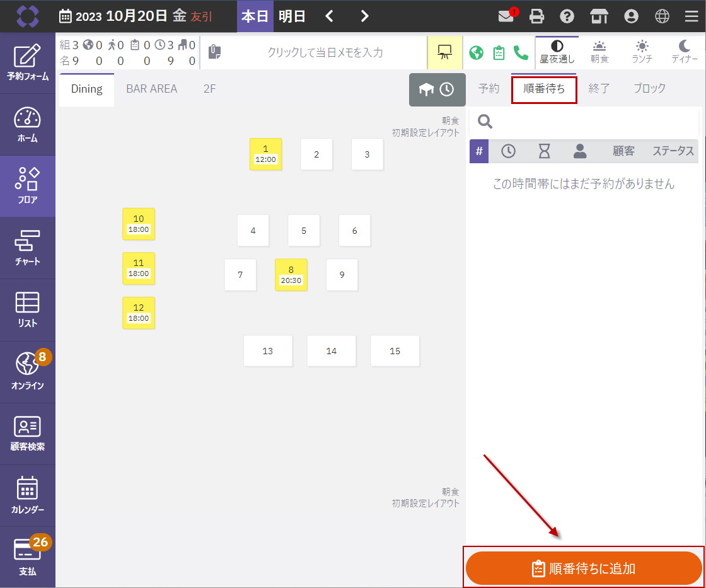The image size is (706, 588).
Task: Enable the ランチ time filter
Action: coord(642,52)
